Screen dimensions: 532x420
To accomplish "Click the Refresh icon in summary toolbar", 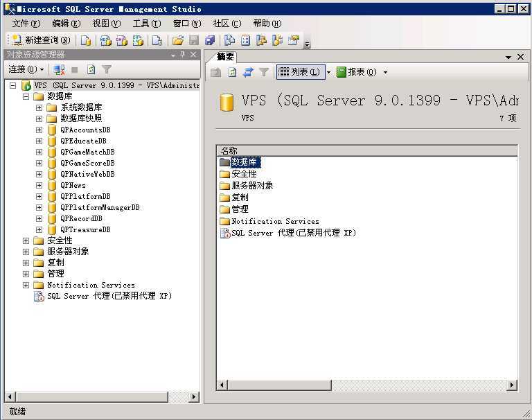I will point(232,72).
